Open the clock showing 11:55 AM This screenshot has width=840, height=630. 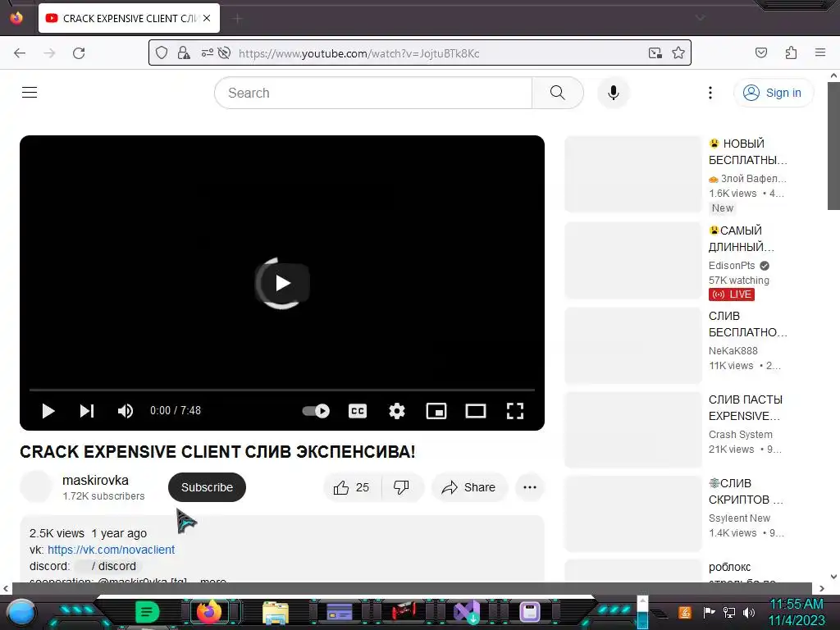click(797, 612)
